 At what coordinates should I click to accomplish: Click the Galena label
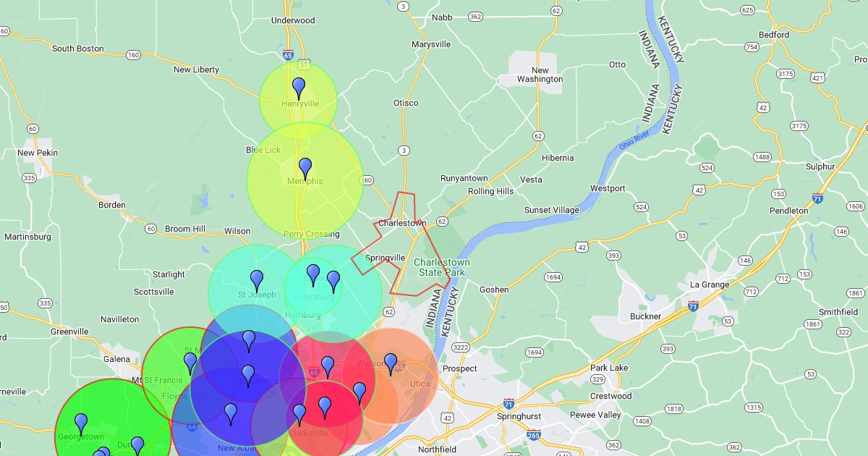117,359
